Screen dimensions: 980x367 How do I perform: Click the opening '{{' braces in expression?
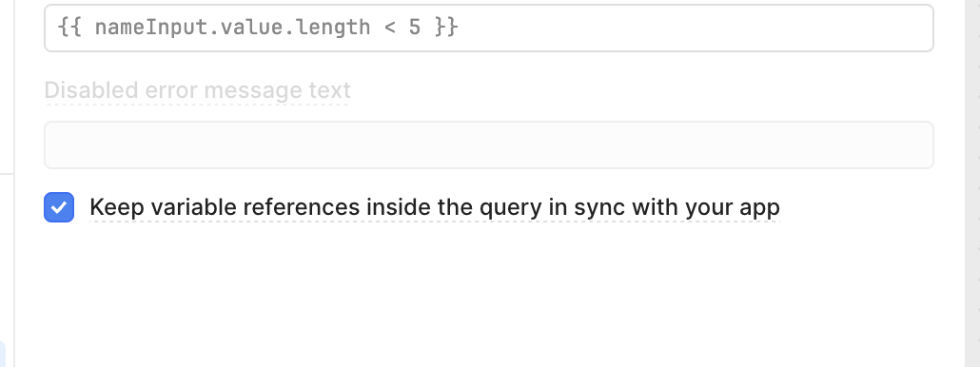tap(69, 28)
